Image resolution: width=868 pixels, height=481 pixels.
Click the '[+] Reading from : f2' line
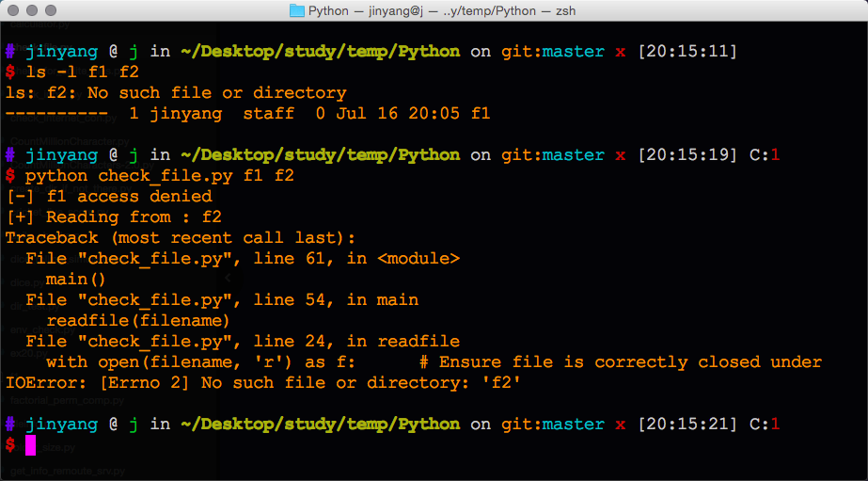coord(114,217)
